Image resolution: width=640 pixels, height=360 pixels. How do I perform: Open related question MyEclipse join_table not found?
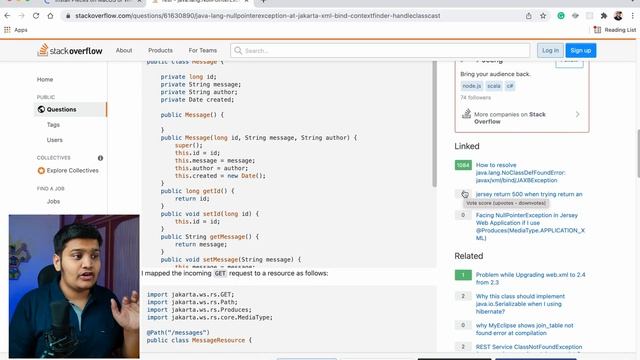524,329
